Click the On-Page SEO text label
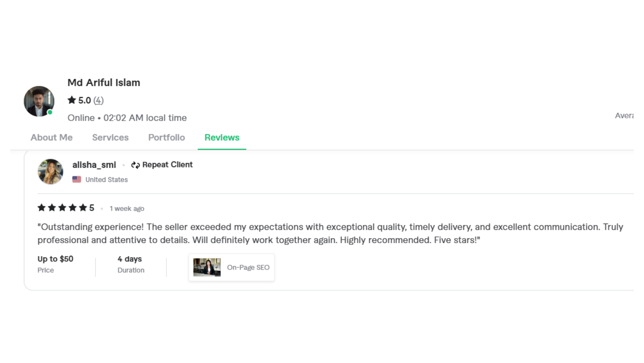 (x=248, y=268)
